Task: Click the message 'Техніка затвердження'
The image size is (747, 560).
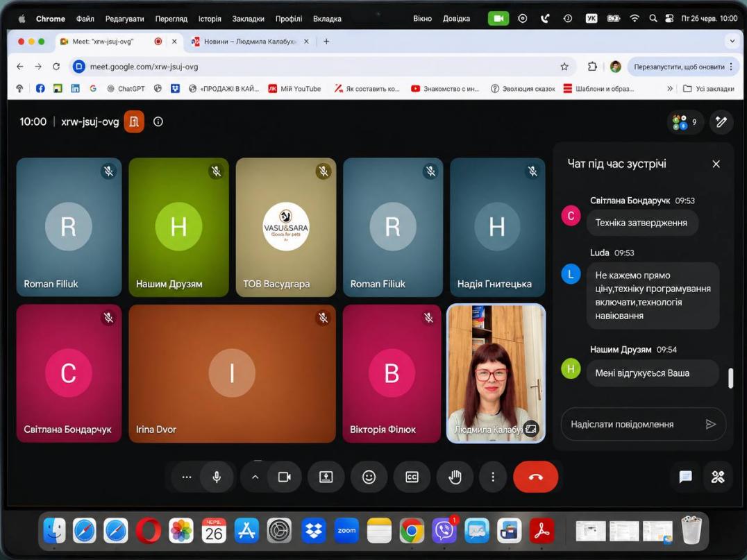Action: (x=641, y=223)
